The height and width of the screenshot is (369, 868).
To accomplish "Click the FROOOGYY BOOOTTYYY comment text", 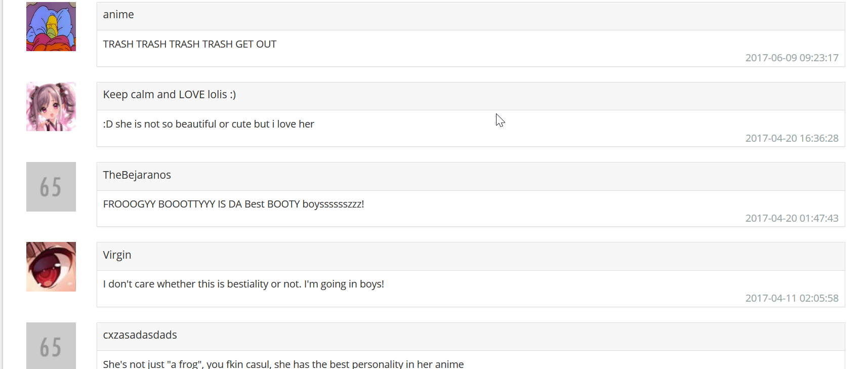I will [233, 204].
